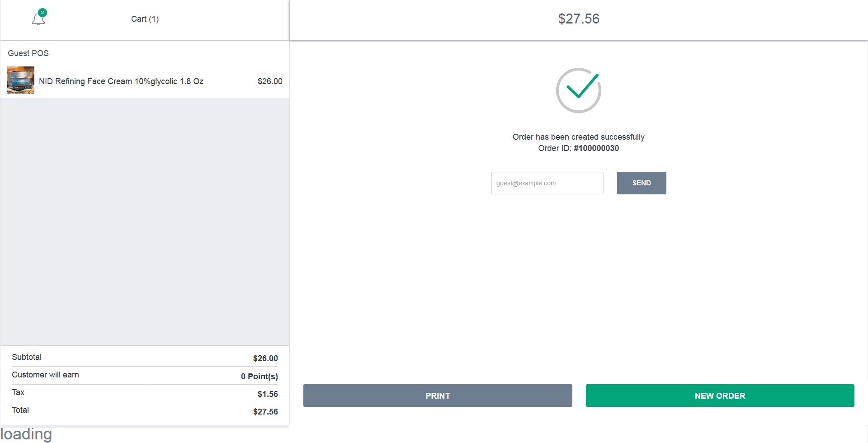Click the Cart (1) header

145,19
